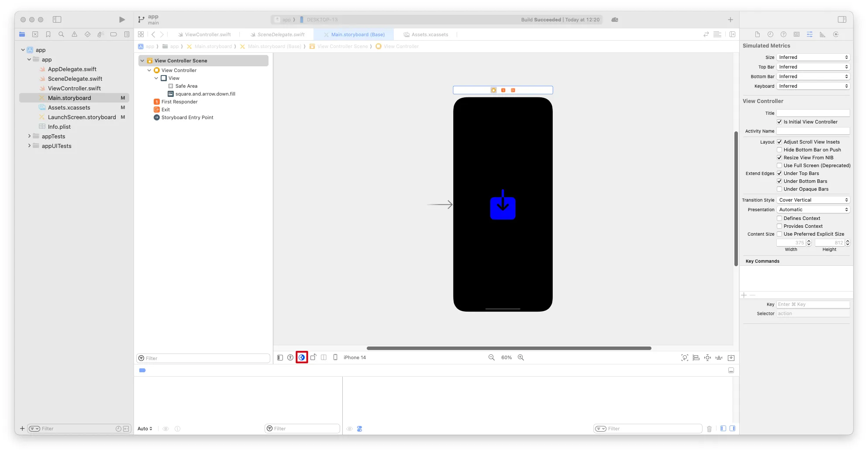Image resolution: width=868 pixels, height=453 pixels.
Task: Open the Debug navigator spray icon
Action: (x=100, y=34)
